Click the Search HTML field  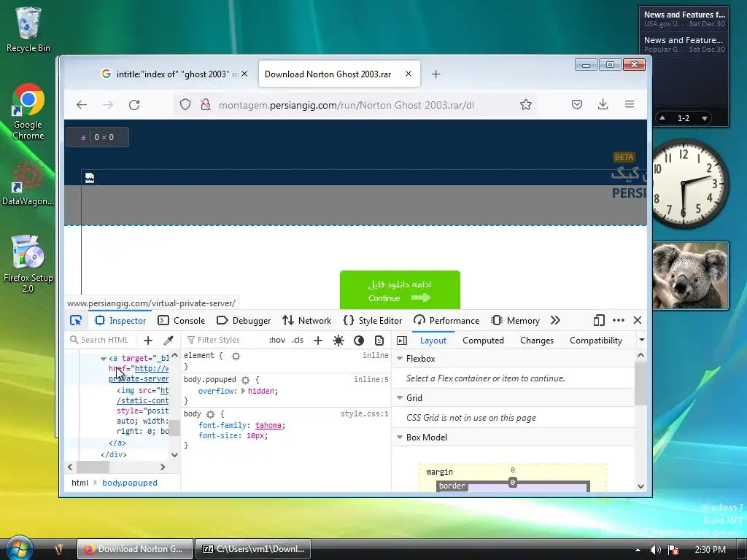(104, 340)
